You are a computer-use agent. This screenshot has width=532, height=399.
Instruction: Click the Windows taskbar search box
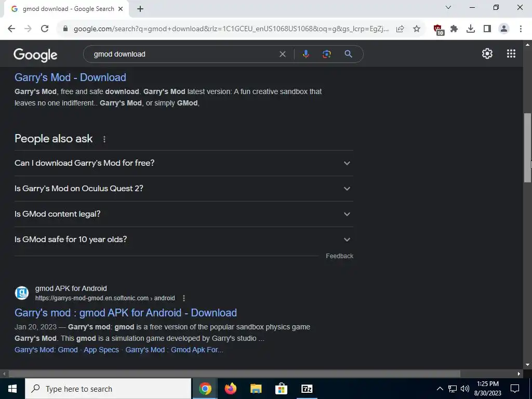(x=108, y=389)
